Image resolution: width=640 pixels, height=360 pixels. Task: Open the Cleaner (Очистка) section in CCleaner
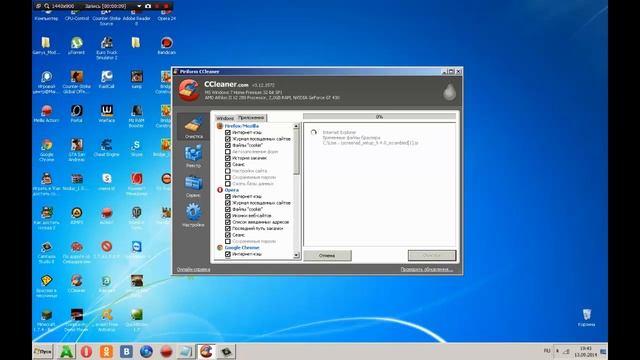193,127
